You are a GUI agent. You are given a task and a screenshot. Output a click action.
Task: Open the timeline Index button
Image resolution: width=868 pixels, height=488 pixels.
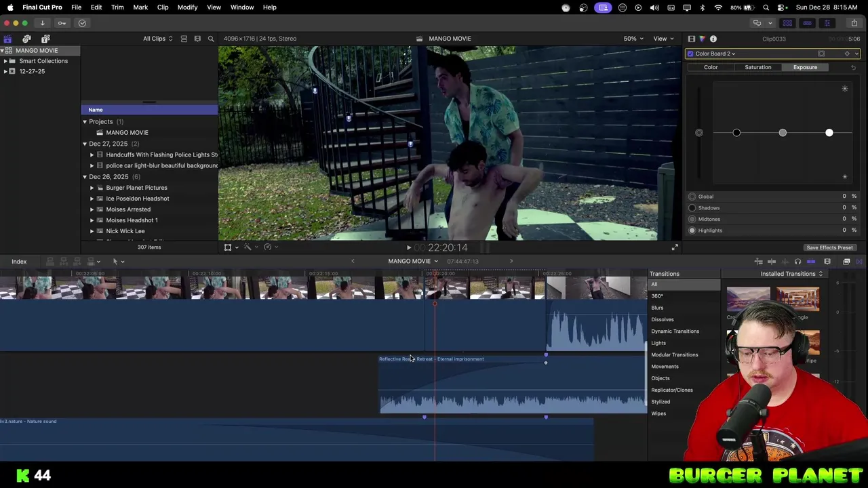(x=19, y=262)
